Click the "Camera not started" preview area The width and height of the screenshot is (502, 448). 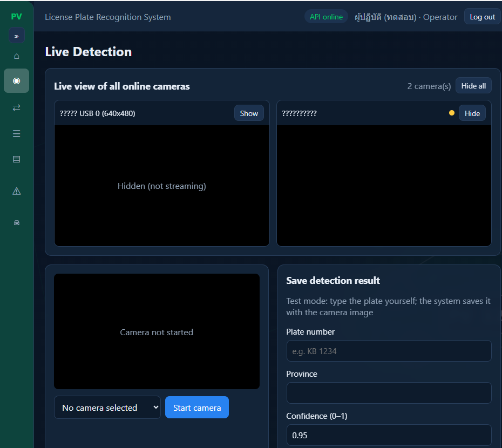coord(157,332)
